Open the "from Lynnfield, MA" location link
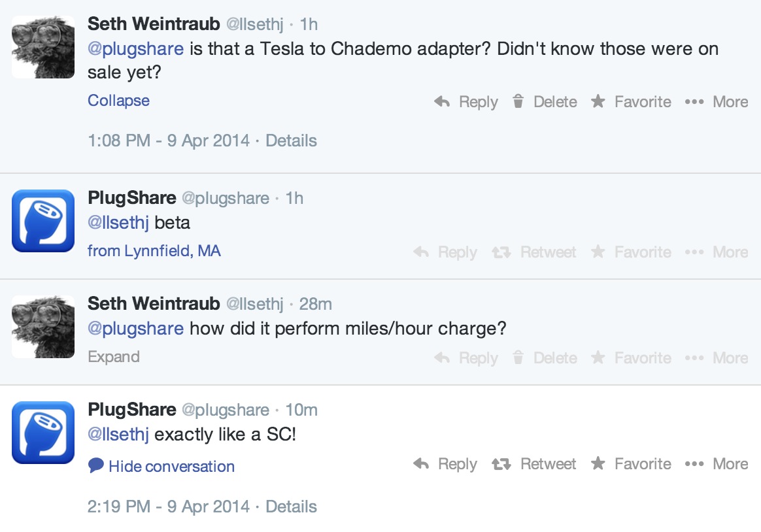761x532 pixels. pos(154,251)
